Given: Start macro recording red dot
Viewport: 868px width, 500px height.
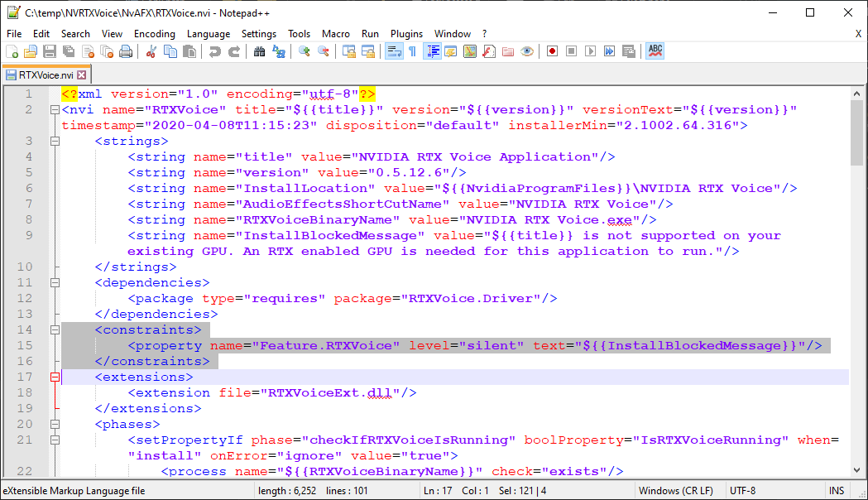Looking at the screenshot, I should pos(552,51).
